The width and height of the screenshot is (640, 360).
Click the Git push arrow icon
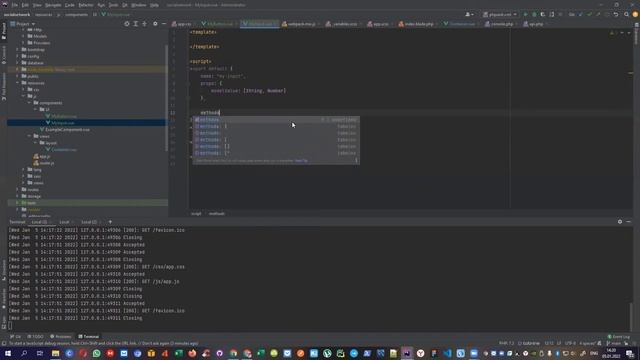pyautogui.click(x=598, y=14)
